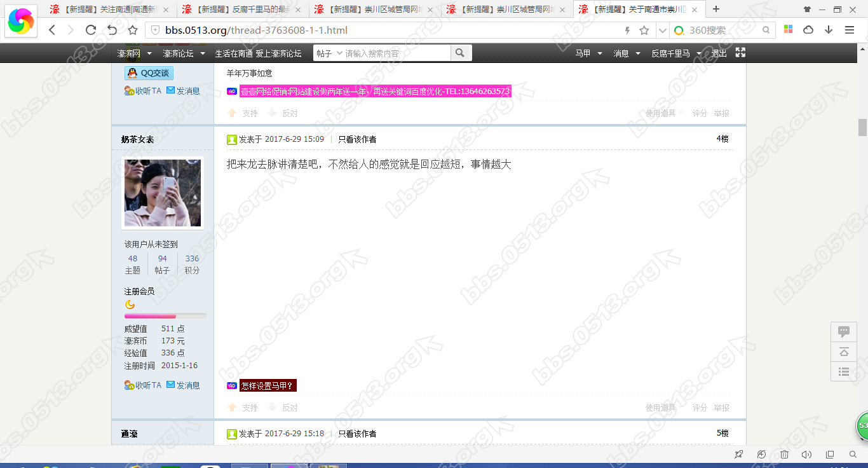Go back to the previous page
The image size is (868, 468).
52,30
